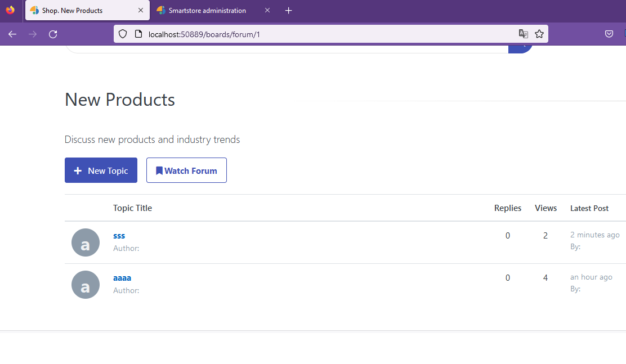
Task: Click the 2 minutes ago timestamp link
Action: [x=594, y=235]
